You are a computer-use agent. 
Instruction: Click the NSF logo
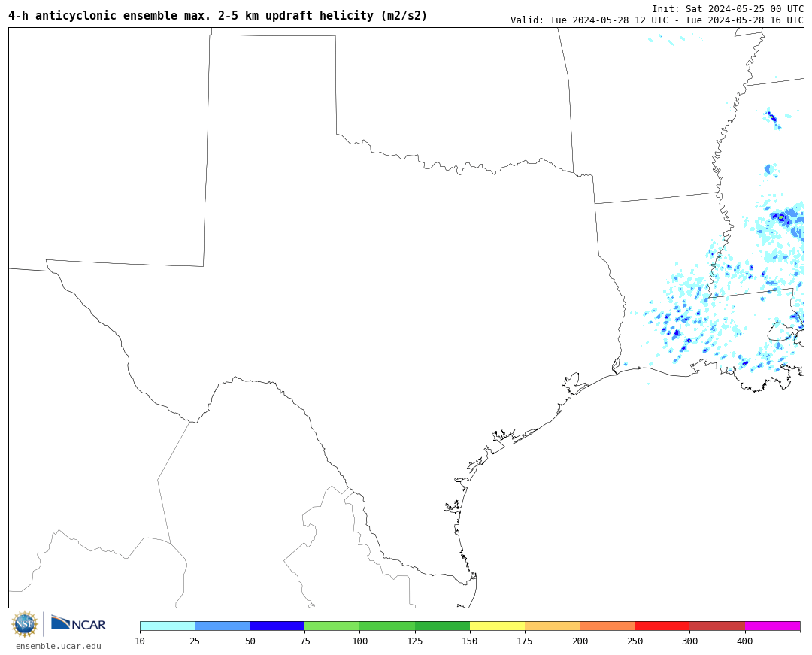25,624
